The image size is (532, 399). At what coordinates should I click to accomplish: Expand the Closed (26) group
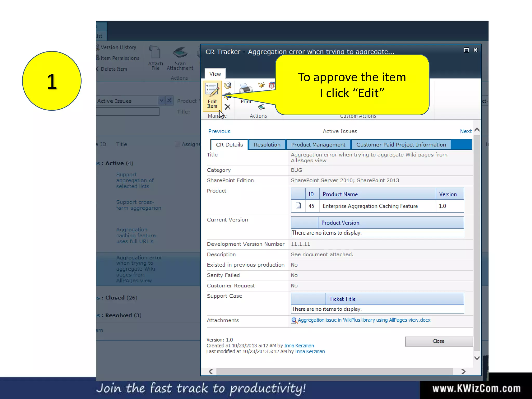pyautogui.click(x=117, y=298)
